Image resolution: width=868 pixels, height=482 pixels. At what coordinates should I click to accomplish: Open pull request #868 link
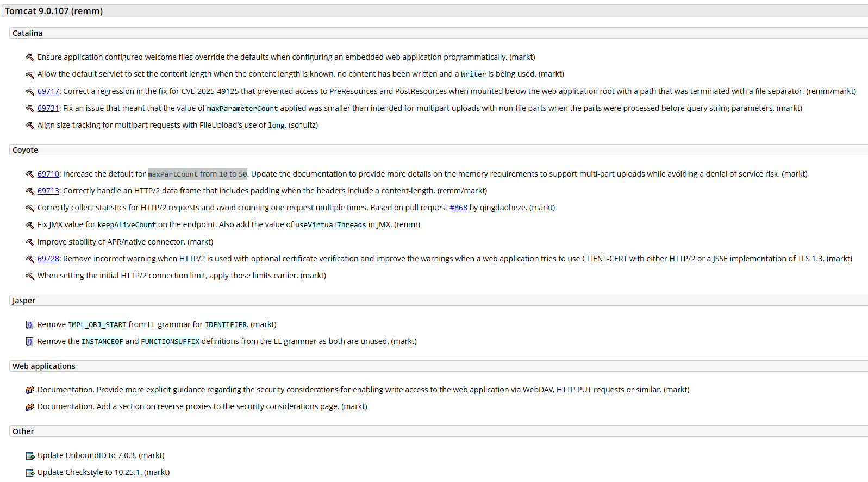click(458, 208)
